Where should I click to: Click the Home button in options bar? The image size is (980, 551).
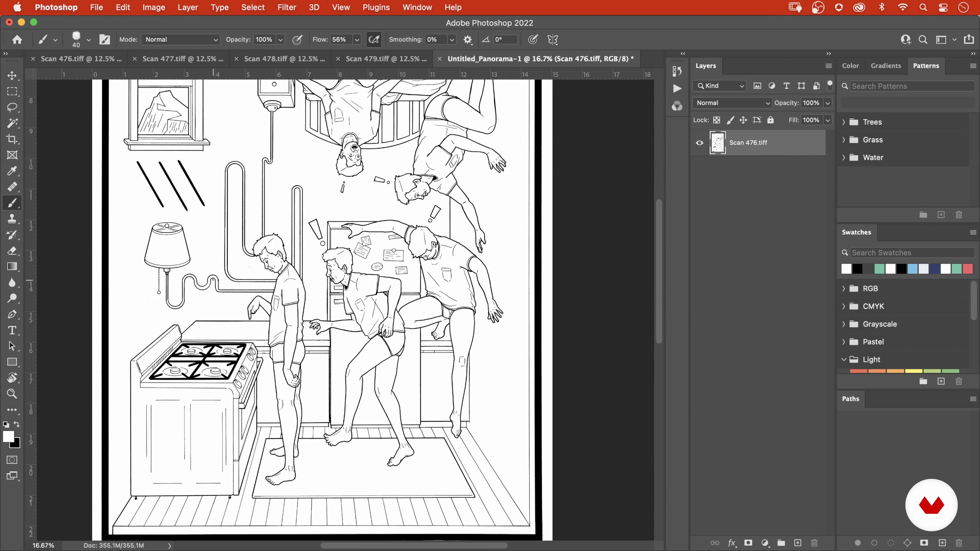(x=17, y=40)
